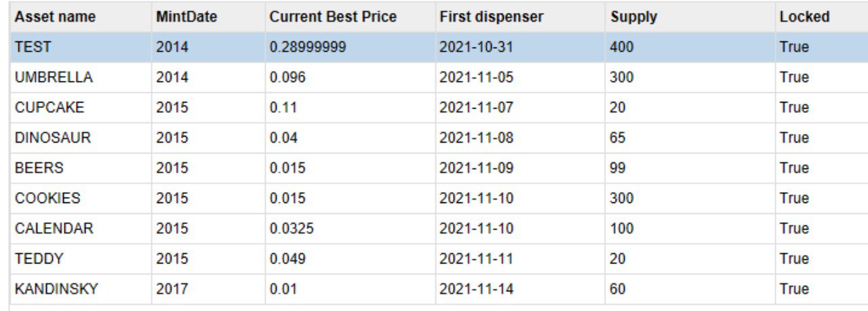Click the 2021-11-05 dispenser date cell
This screenshot has width=868, height=311.
pos(519,77)
